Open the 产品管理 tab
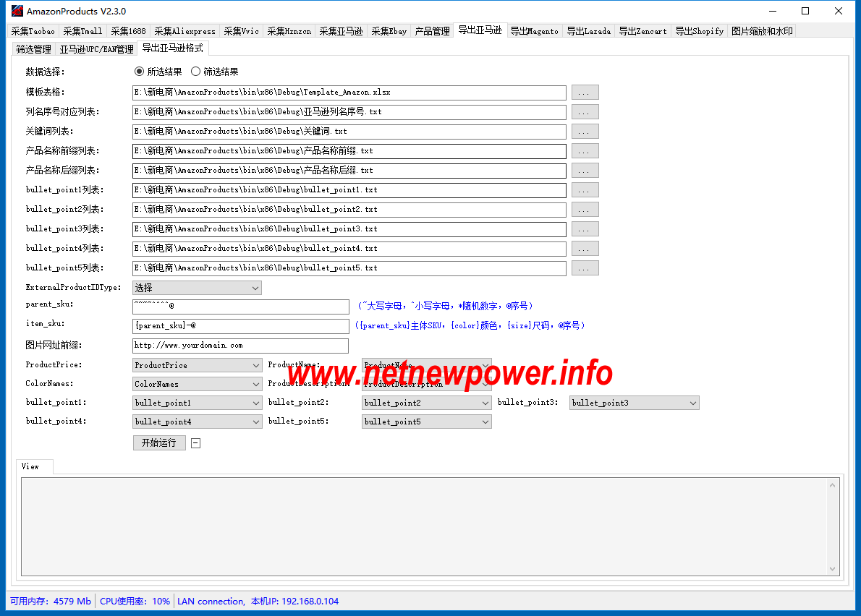861x616 pixels. tap(433, 31)
